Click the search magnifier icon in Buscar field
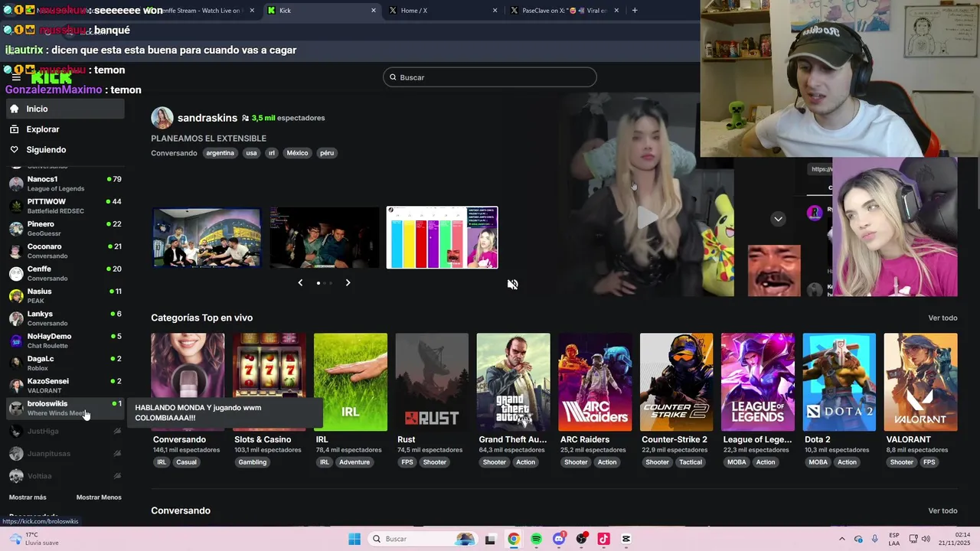Screen dimensions: 980x551 click(x=393, y=77)
